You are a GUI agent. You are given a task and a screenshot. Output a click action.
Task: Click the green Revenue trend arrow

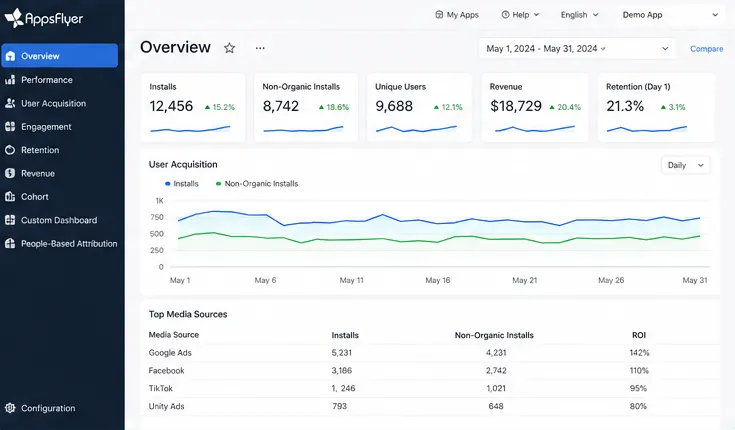[x=552, y=107]
